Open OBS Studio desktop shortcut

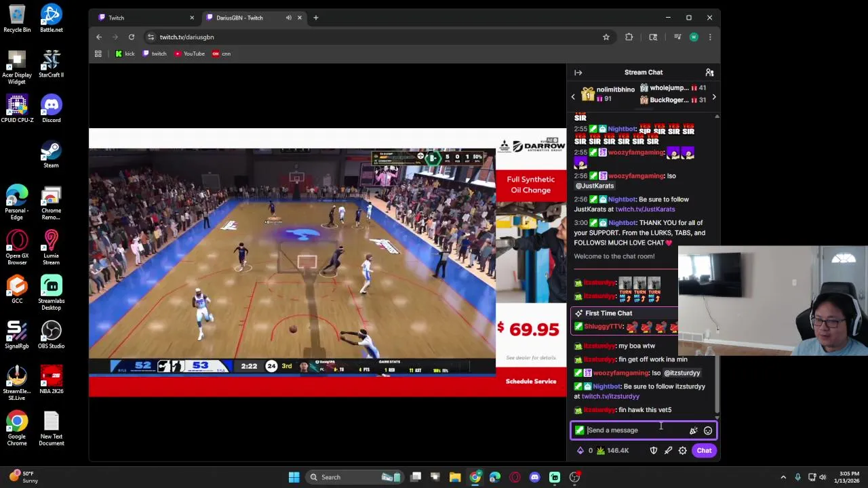(x=51, y=335)
